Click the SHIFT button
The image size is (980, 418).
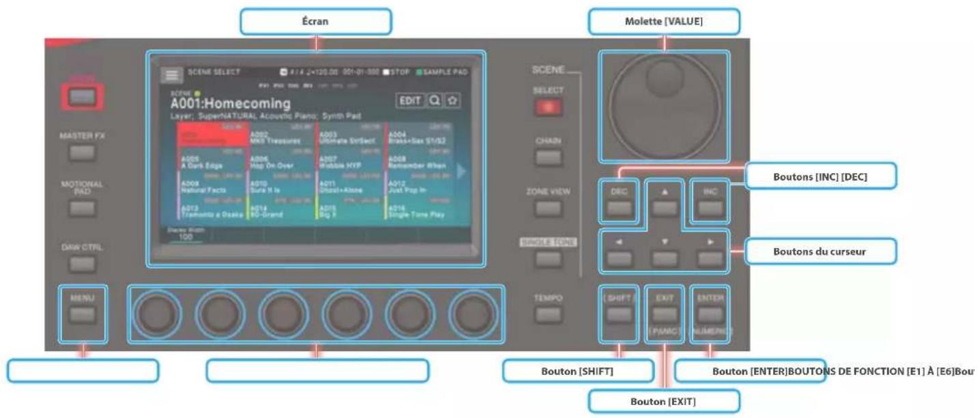(x=619, y=314)
